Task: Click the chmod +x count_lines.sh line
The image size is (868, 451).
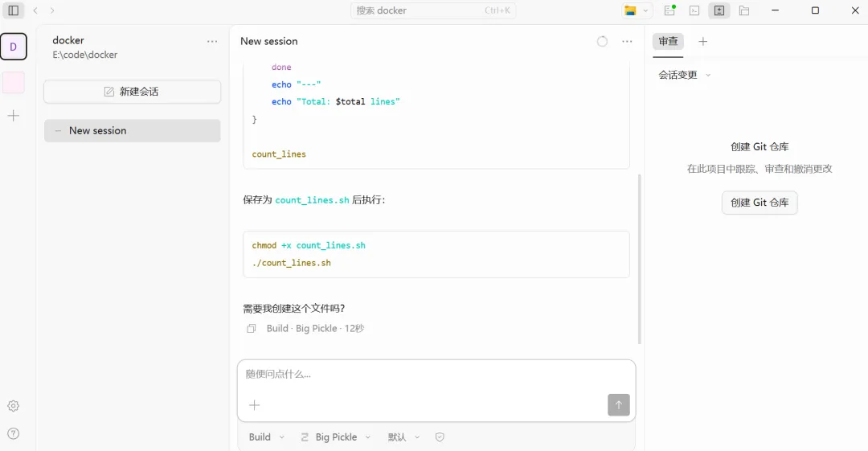Action: [x=309, y=245]
